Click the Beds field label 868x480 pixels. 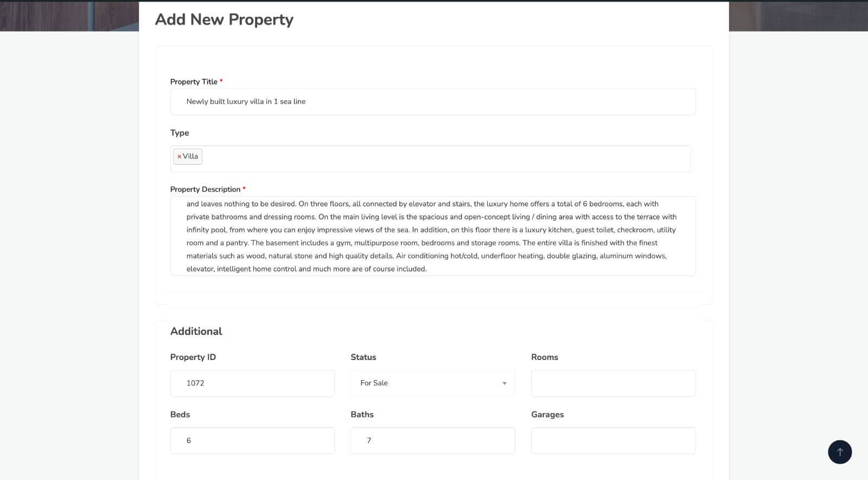(180, 414)
